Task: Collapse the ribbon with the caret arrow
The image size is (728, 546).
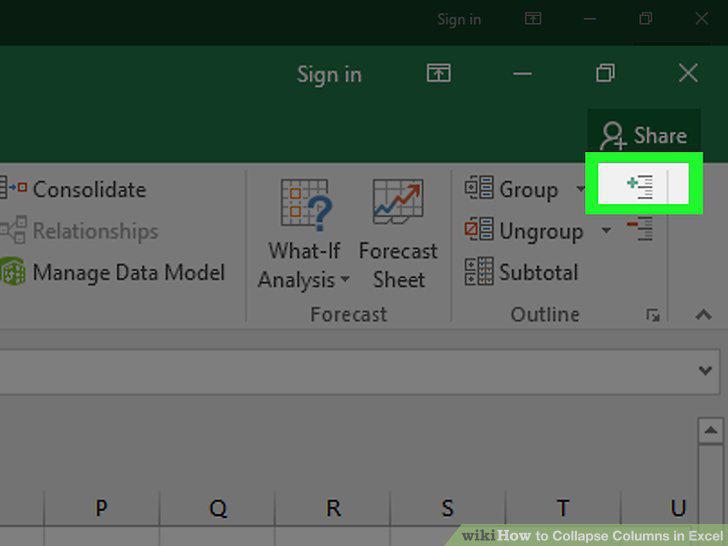Action: coord(703,315)
